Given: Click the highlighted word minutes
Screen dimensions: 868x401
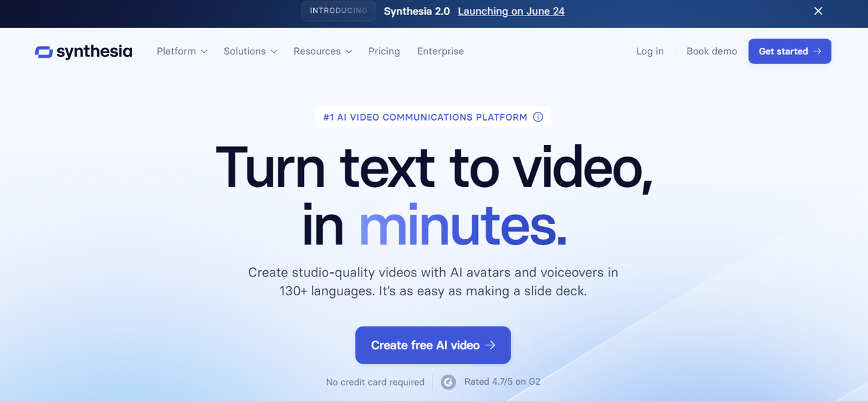Looking at the screenshot, I should click(x=462, y=225).
